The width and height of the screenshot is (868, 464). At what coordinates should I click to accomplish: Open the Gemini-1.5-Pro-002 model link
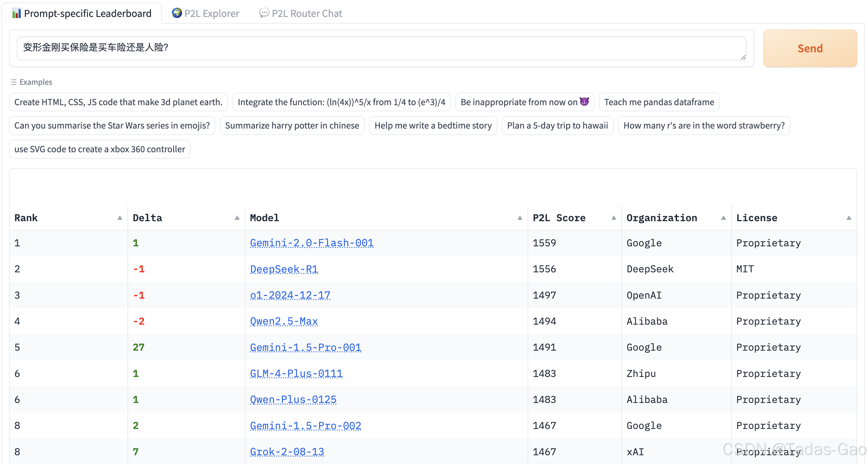305,426
